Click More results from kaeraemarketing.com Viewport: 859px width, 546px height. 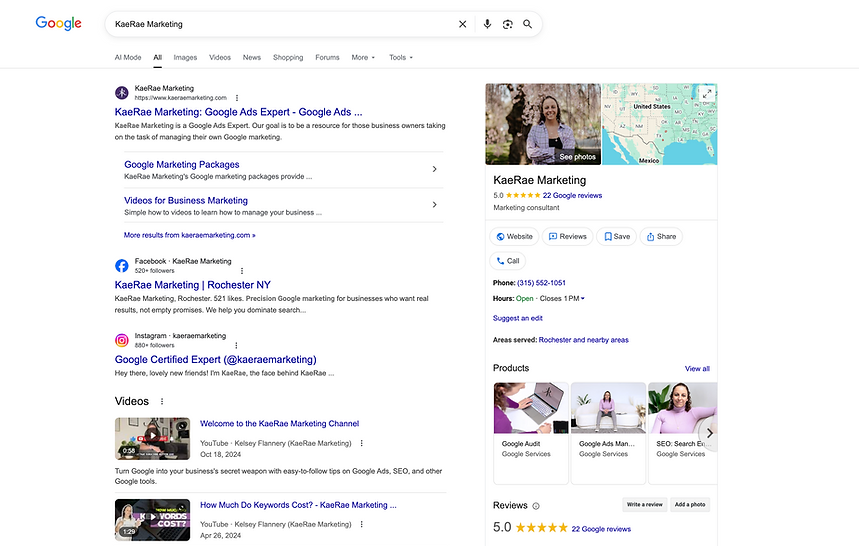point(190,235)
